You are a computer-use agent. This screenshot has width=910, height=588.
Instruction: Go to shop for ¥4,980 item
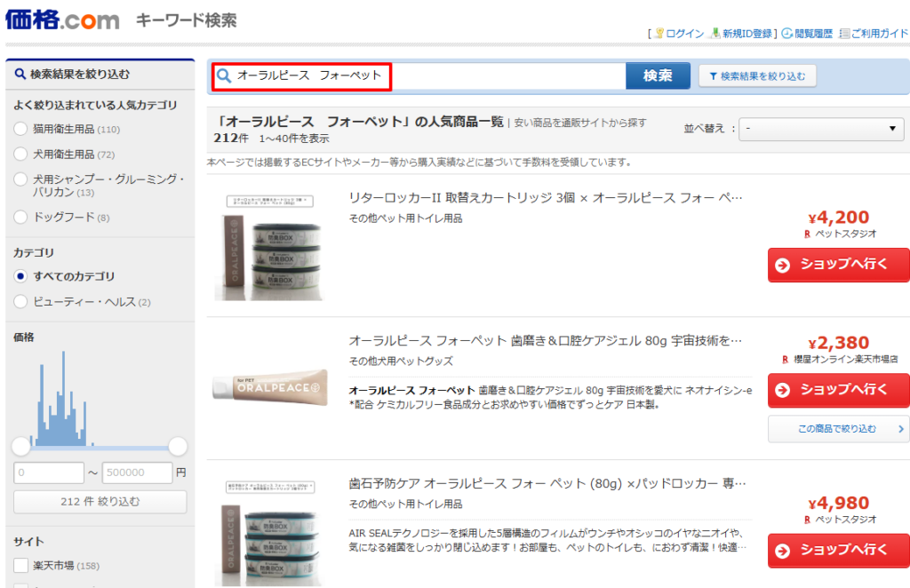(839, 550)
